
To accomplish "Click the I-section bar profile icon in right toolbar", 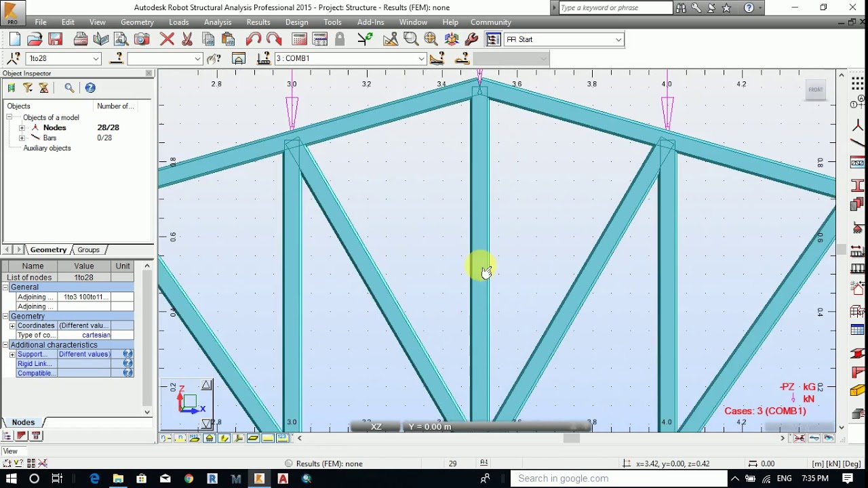I will pyautogui.click(x=857, y=185).
